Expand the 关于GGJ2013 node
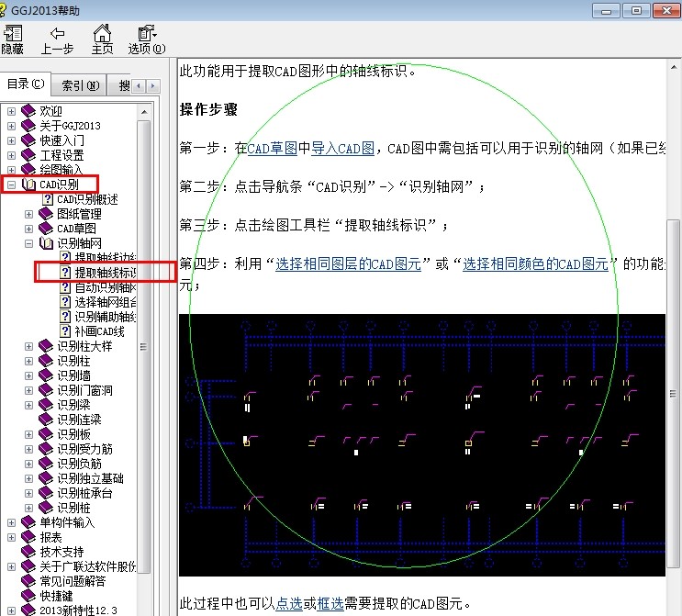Viewport: 682px width, 616px height. click(11, 126)
